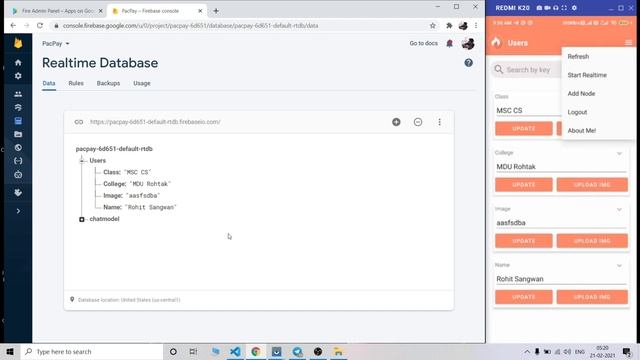Click Go to docs link

pos(423,43)
